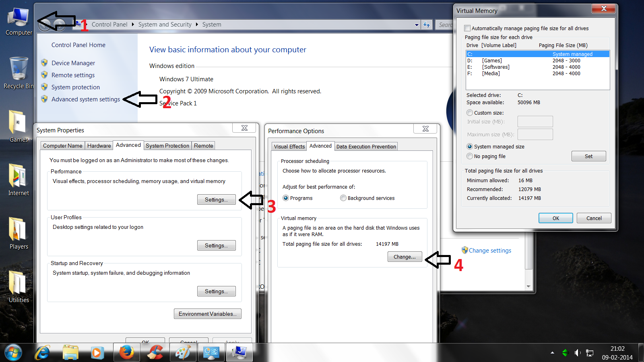Screen dimensions: 644x362
Task: Switch to the Visual Effects tab
Action: point(289,146)
